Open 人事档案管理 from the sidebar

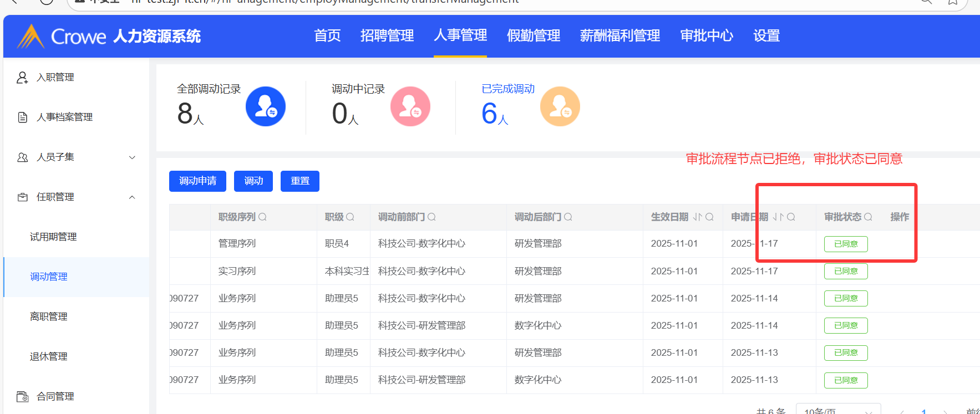tap(64, 117)
